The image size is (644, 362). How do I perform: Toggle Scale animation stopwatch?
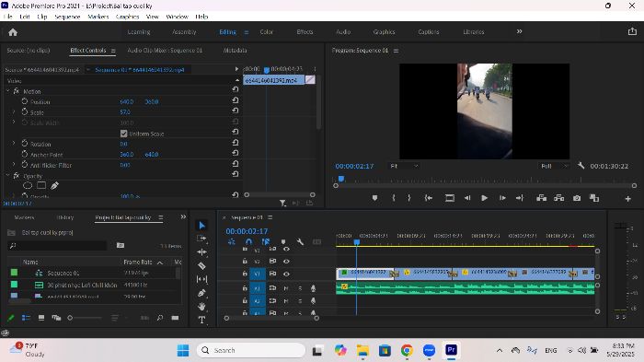(25, 111)
